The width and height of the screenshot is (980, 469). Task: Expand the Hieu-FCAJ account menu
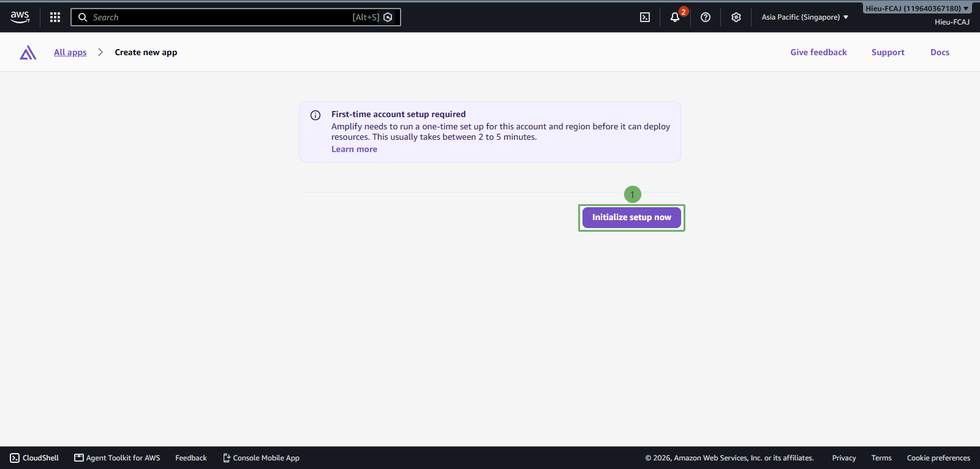[917, 9]
